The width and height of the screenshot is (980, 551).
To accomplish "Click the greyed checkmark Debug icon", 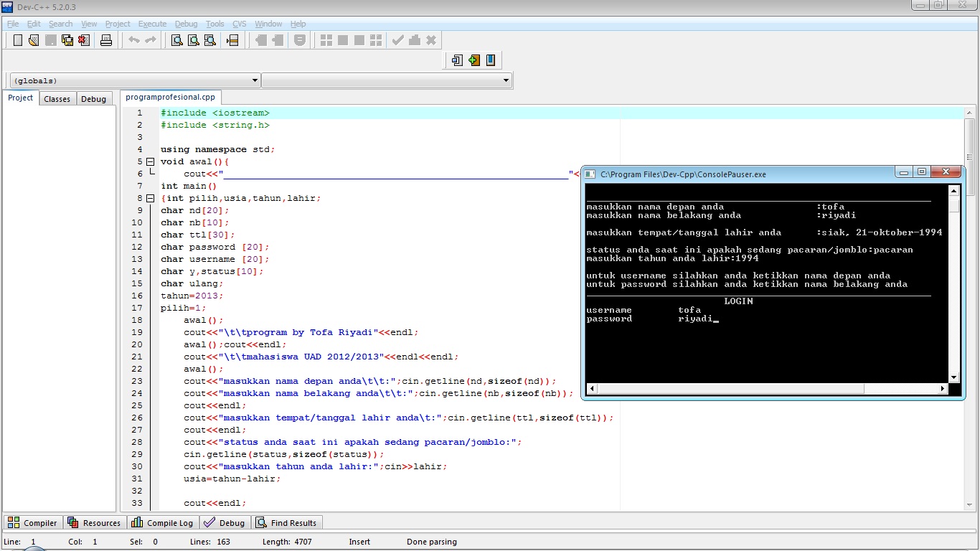I will click(x=397, y=40).
